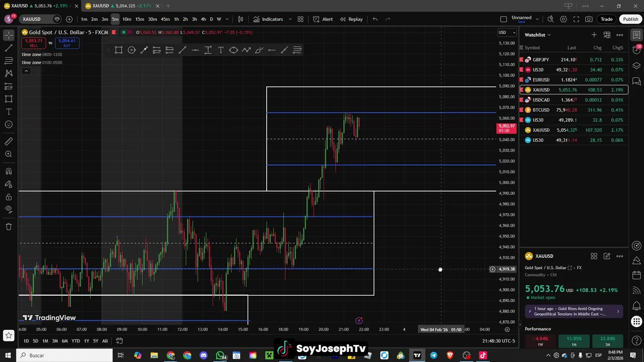Switch to the 1h timeframe
The height and width of the screenshot is (362, 644).
(x=176, y=19)
